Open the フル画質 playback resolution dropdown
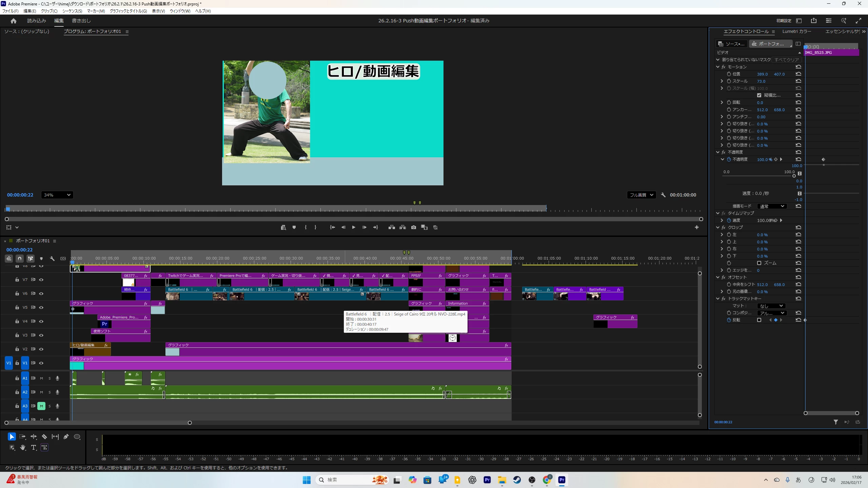This screenshot has width=868, height=488. (641, 195)
